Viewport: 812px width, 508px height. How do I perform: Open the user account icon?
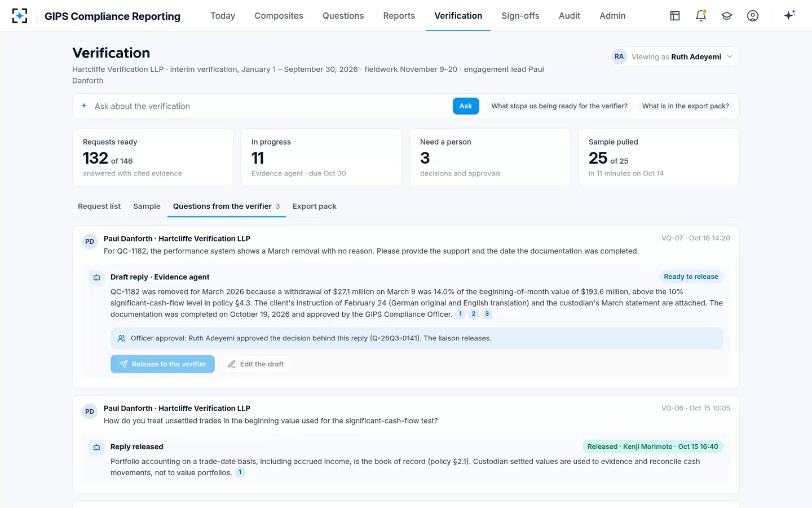point(753,16)
